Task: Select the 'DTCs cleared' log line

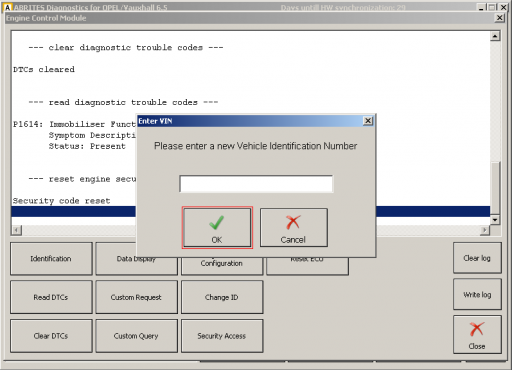Action: click(x=44, y=70)
